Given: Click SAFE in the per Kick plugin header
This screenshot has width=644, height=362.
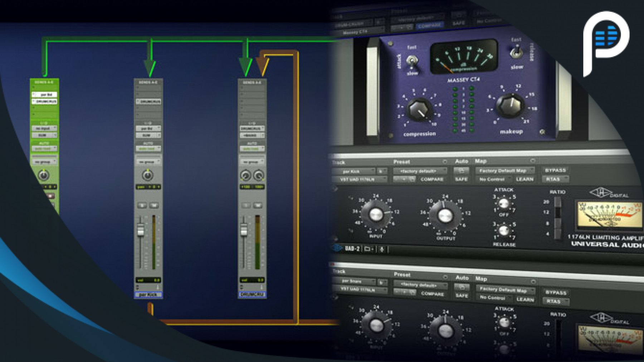Looking at the screenshot, I should click(x=461, y=179).
